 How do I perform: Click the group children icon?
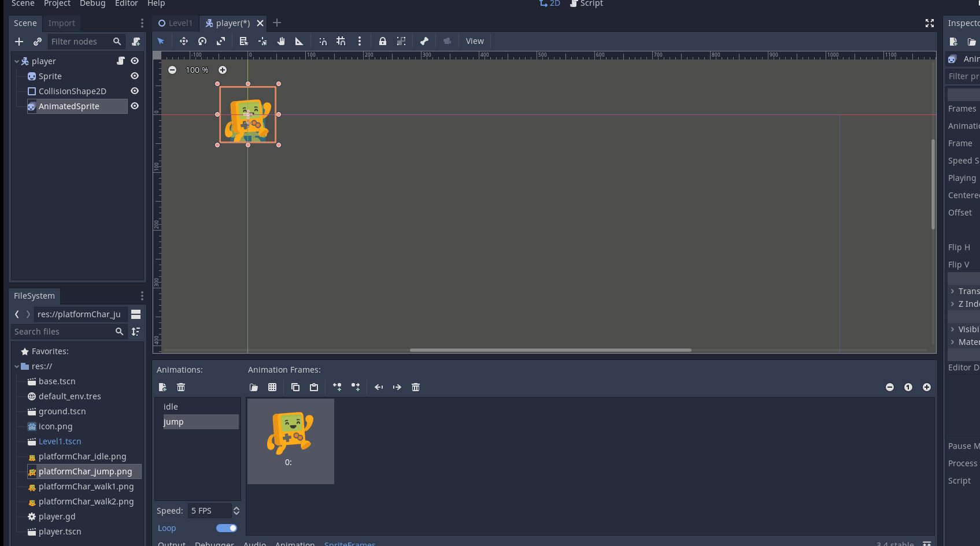point(401,41)
